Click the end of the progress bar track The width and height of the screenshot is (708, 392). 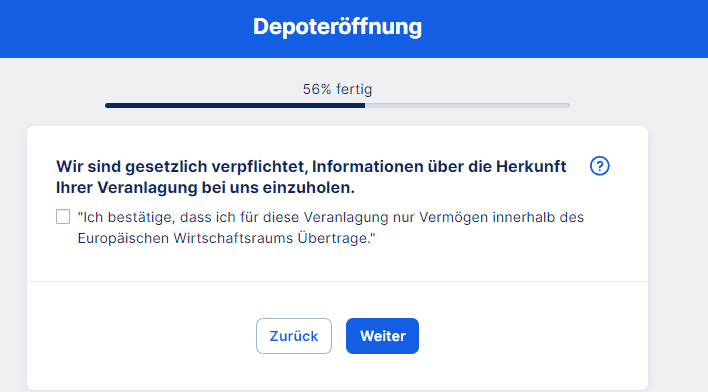(x=568, y=105)
